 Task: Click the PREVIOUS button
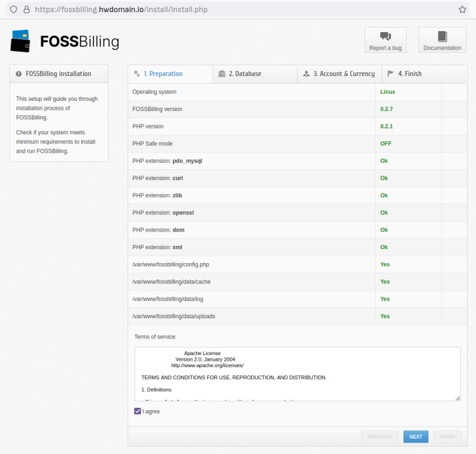[380, 437]
